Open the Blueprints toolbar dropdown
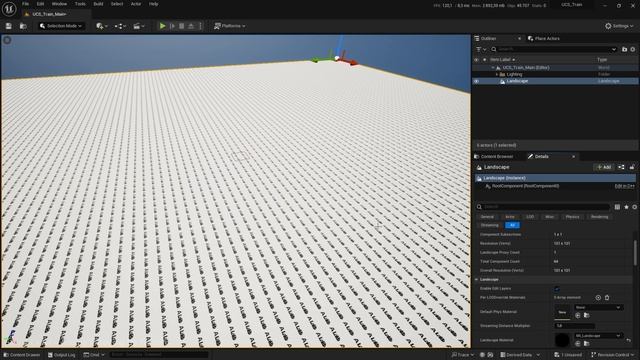Image resolution: width=640 pixels, height=360 pixels. [120, 26]
